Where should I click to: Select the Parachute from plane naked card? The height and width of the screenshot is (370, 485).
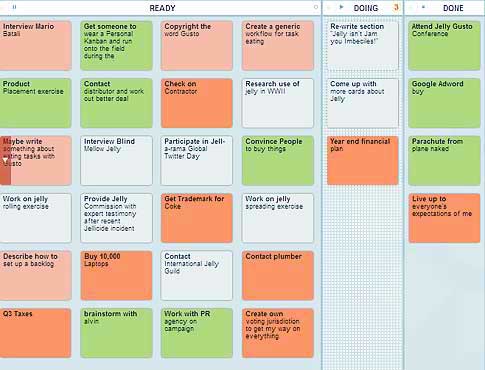coord(444,160)
